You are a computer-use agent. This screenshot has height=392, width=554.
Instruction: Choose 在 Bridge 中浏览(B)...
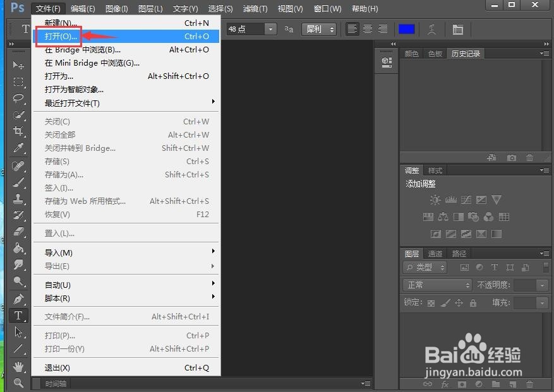(x=126, y=50)
